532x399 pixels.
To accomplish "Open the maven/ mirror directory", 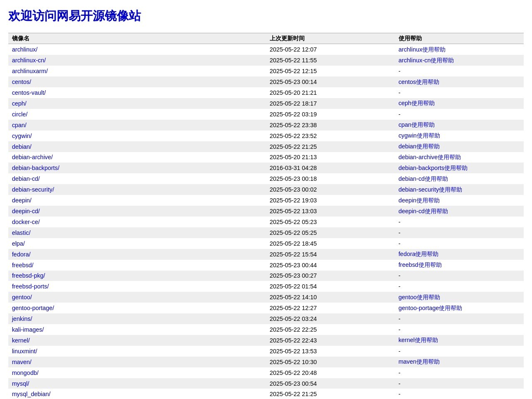I will (22, 362).
